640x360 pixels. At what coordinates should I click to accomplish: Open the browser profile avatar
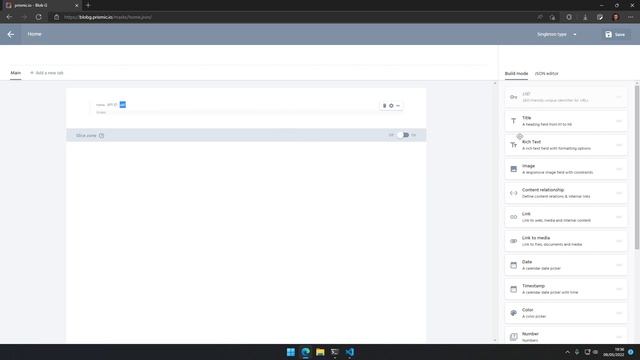point(616,17)
